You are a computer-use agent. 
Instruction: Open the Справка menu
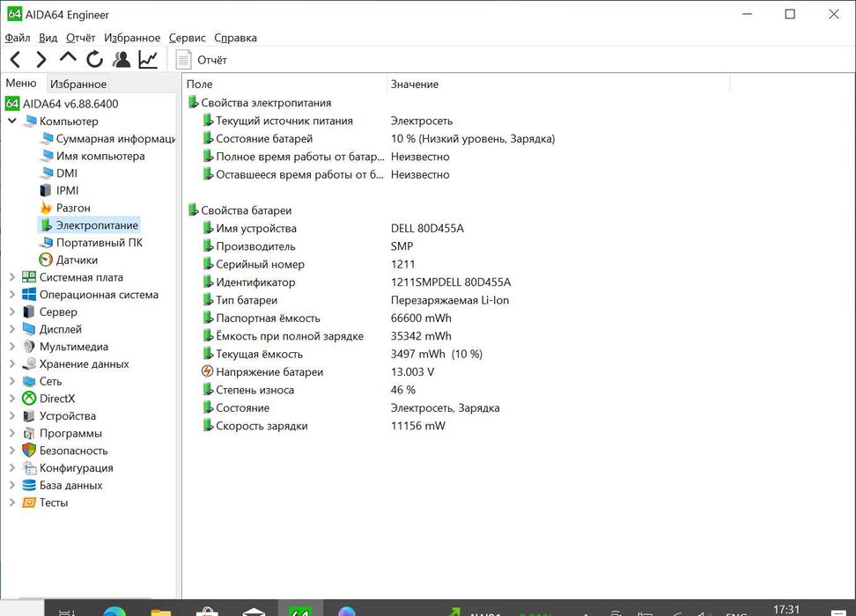click(235, 38)
